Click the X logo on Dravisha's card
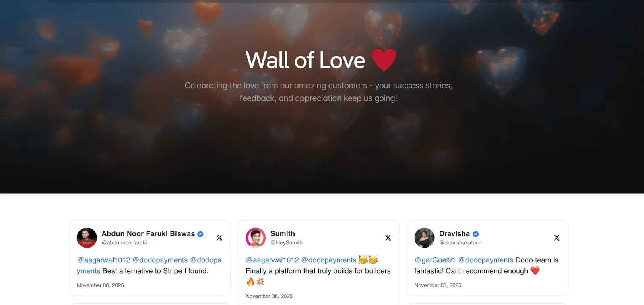 coord(557,238)
